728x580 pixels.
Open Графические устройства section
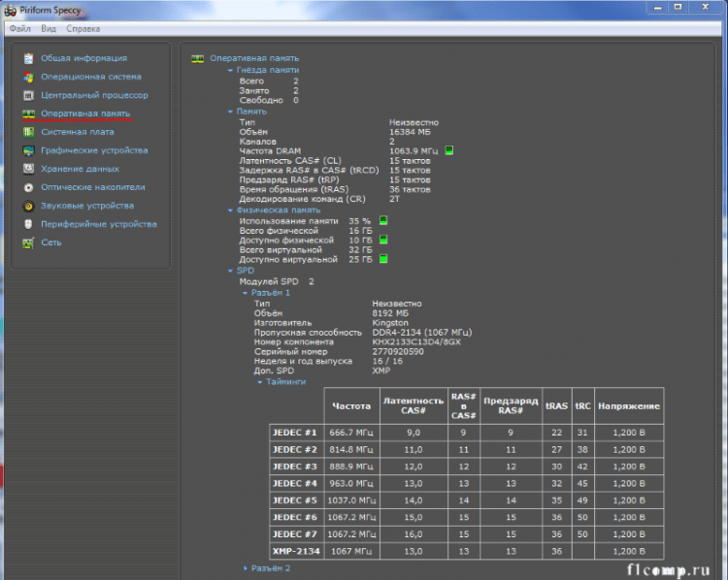pos(94,150)
